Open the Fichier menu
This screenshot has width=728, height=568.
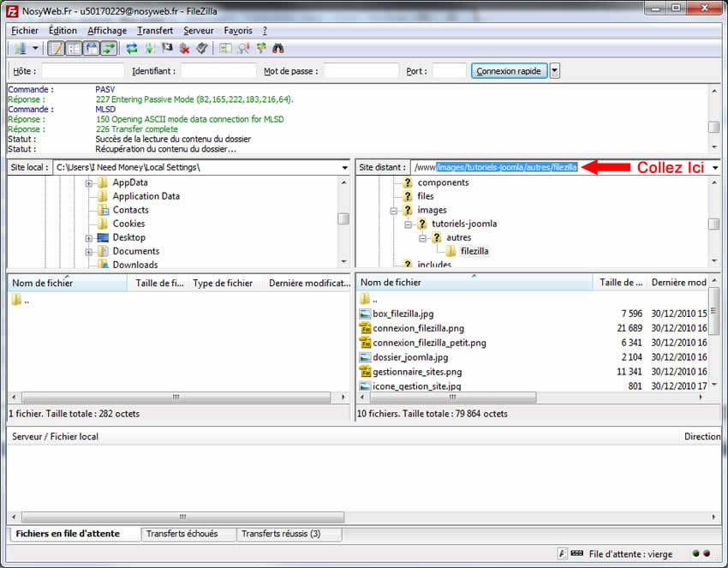point(25,31)
